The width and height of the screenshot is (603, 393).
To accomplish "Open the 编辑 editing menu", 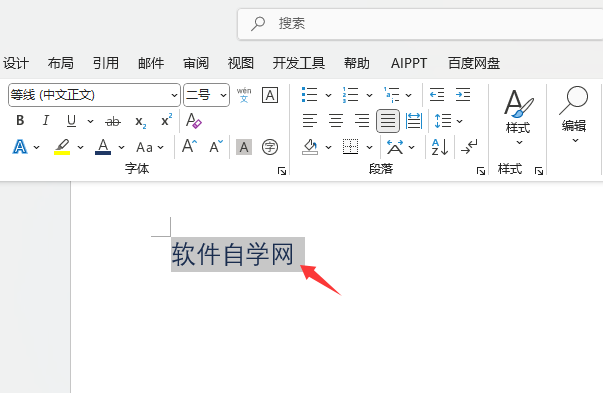I will (x=573, y=115).
